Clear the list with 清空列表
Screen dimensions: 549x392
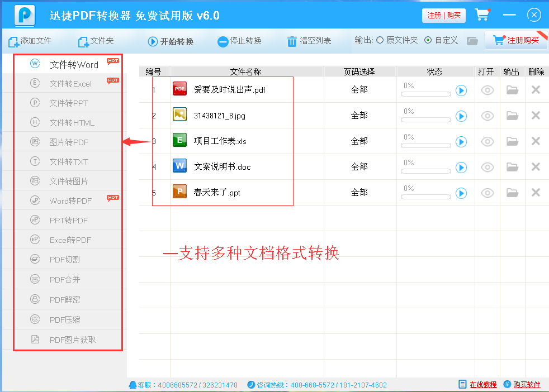[309, 41]
